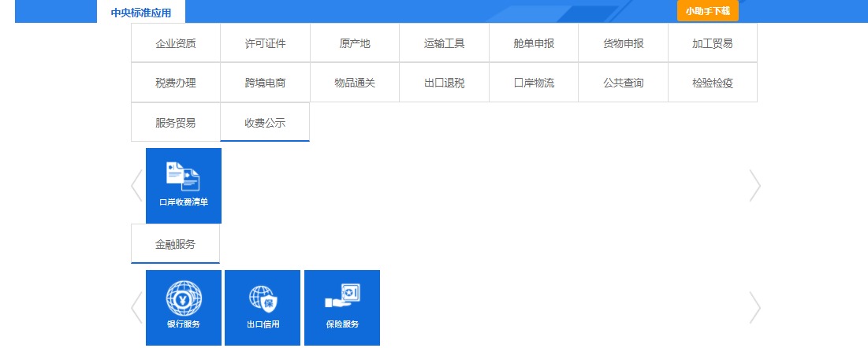This screenshot has height=348, width=868.
Task: Select the 公共查询 category
Action: click(623, 83)
